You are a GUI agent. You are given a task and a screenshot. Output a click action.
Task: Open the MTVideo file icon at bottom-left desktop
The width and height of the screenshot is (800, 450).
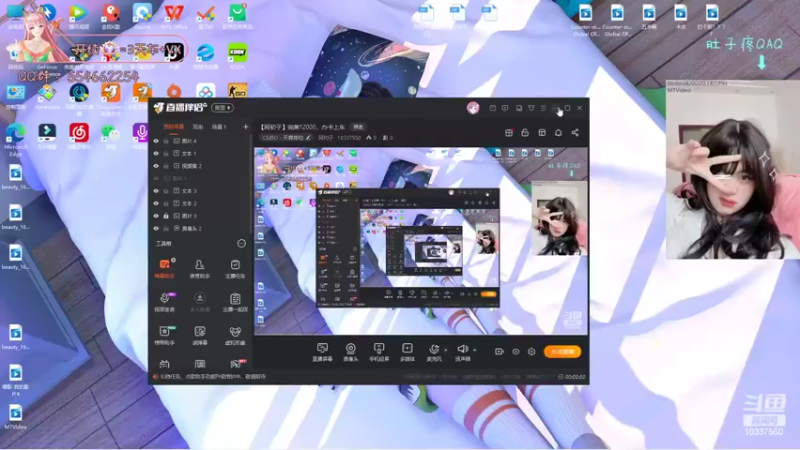(15, 416)
